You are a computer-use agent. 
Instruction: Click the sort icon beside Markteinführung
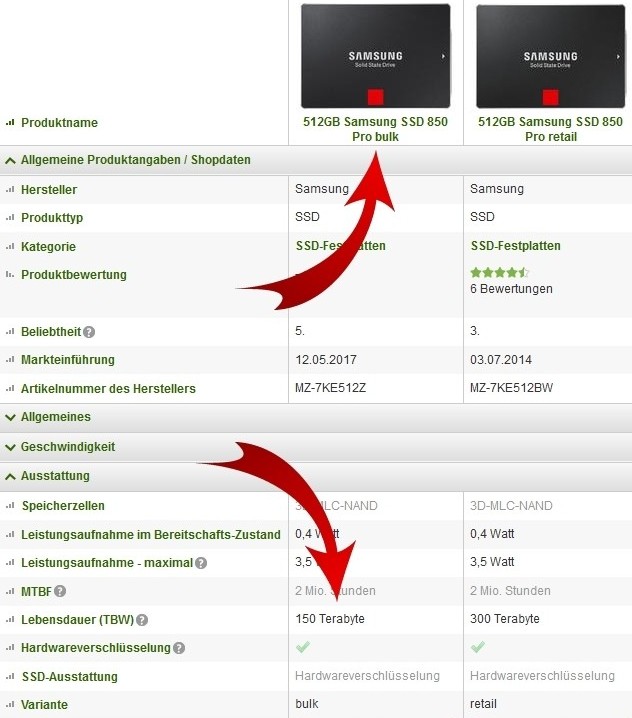click(10, 359)
